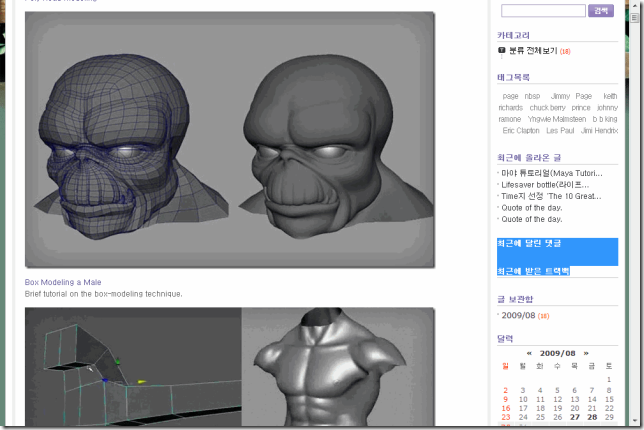Click the search text field in the sidebar

pyautogui.click(x=543, y=11)
